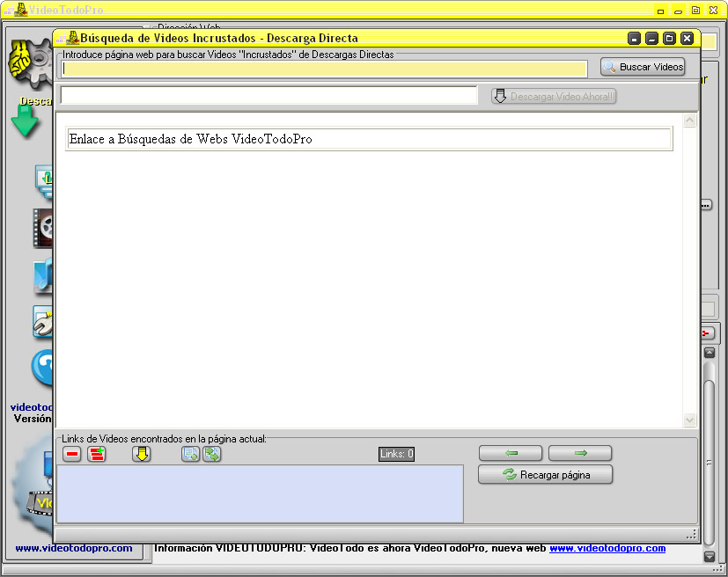Click the leftmost roll-up button in dialog title bar
Screen dimensions: 728x577
[634, 39]
